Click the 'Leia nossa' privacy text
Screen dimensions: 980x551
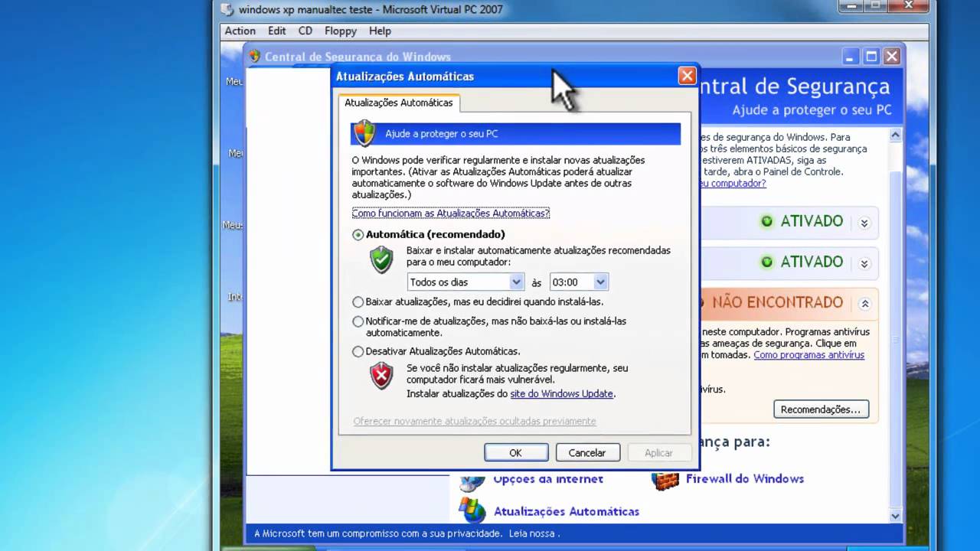tap(531, 533)
